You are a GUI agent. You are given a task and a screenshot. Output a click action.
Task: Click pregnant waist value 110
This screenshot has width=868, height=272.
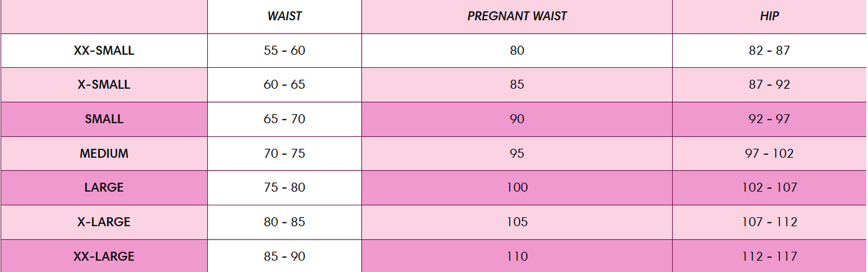point(517,256)
